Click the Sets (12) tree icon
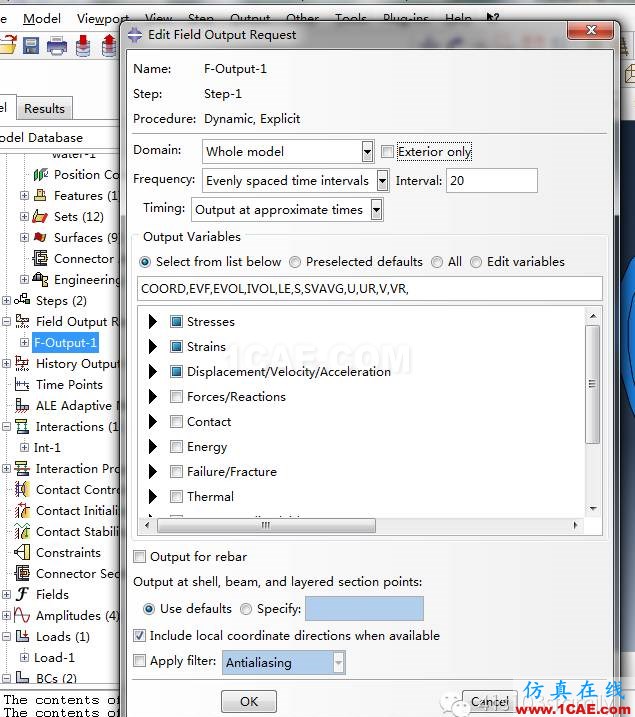This screenshot has height=717, width=635. click(x=40, y=216)
